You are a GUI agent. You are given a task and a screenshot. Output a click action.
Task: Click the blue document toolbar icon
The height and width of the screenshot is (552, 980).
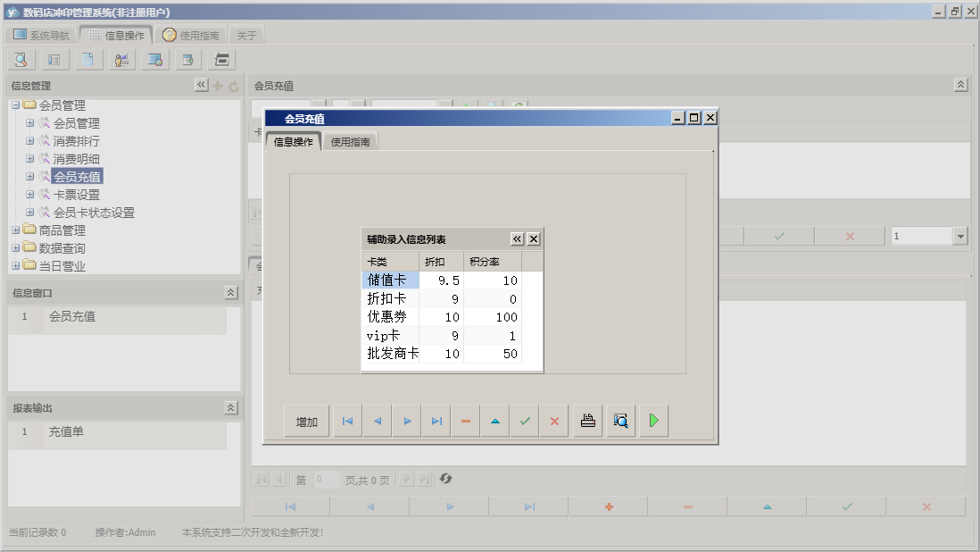pos(87,60)
